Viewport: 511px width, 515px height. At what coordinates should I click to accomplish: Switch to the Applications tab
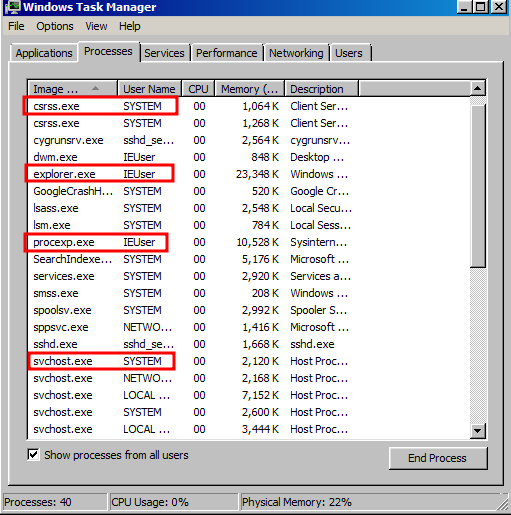click(x=44, y=53)
